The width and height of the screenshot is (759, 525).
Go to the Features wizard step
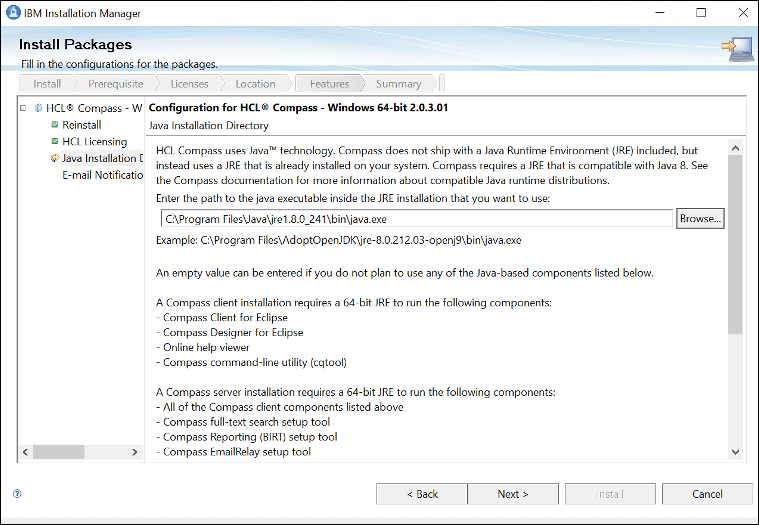(329, 84)
